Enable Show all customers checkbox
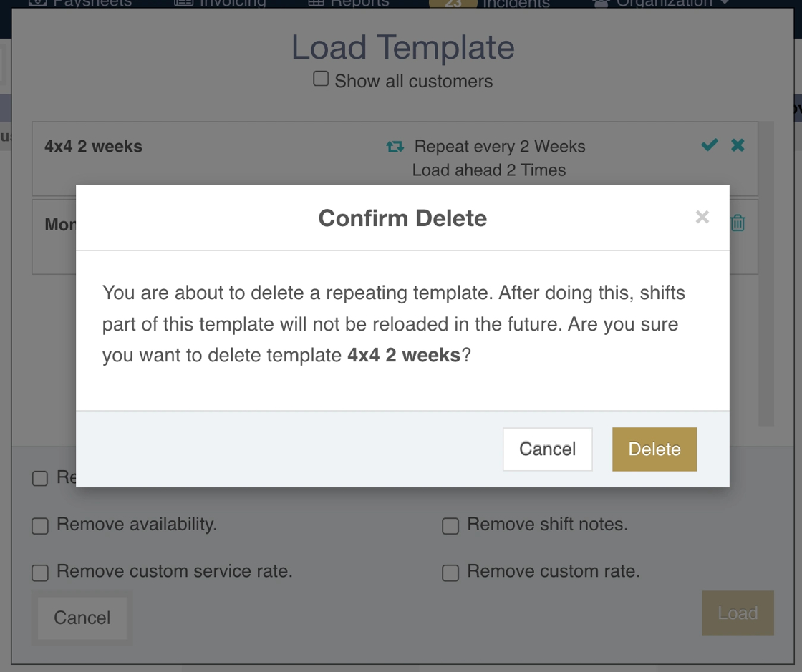This screenshot has width=802, height=672. (x=321, y=79)
